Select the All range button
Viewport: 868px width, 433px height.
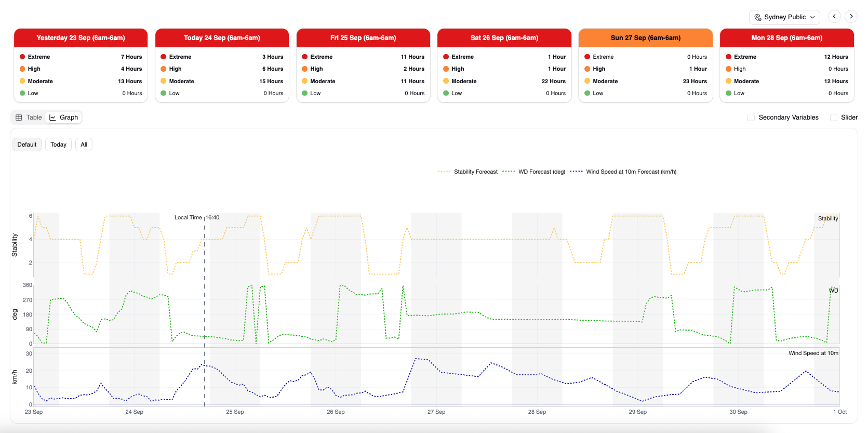click(84, 145)
